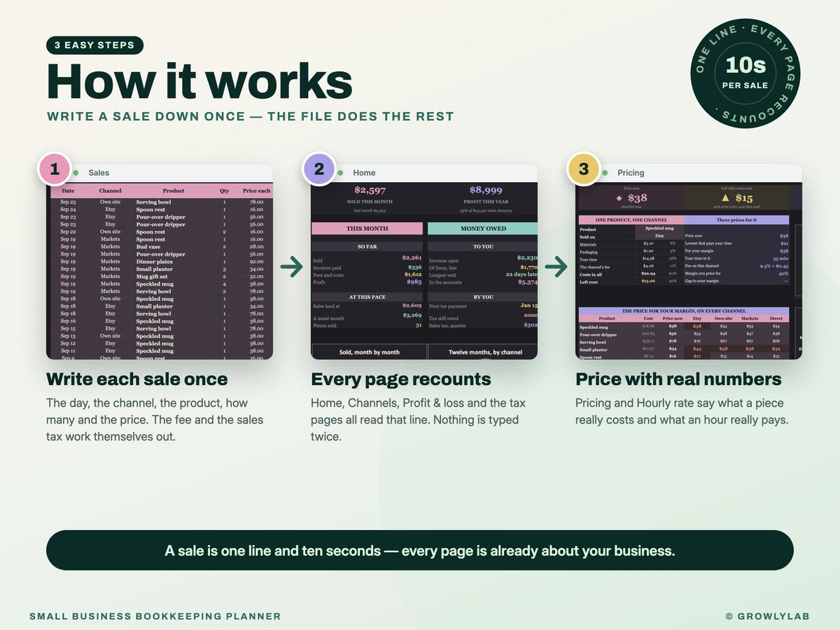
Task: Select the '92.00' price cell
Action: (x=256, y=262)
